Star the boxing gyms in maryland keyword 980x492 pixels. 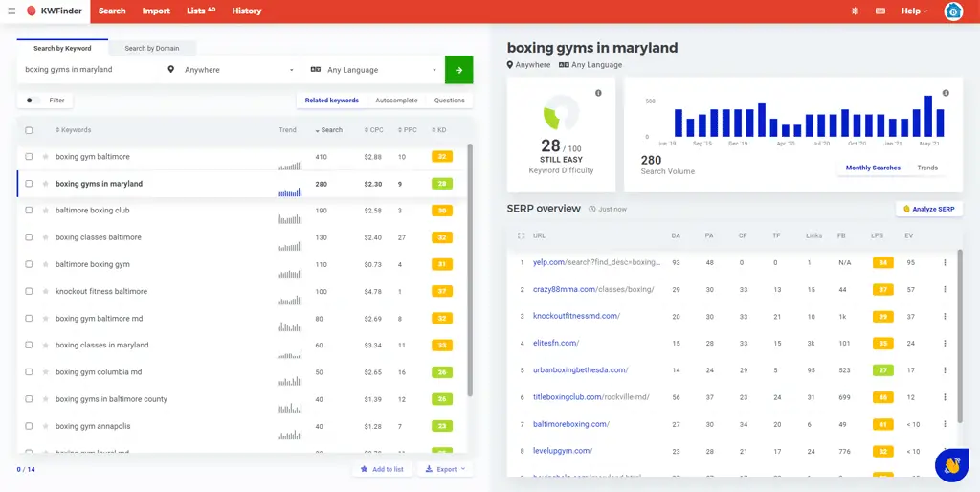coord(46,184)
